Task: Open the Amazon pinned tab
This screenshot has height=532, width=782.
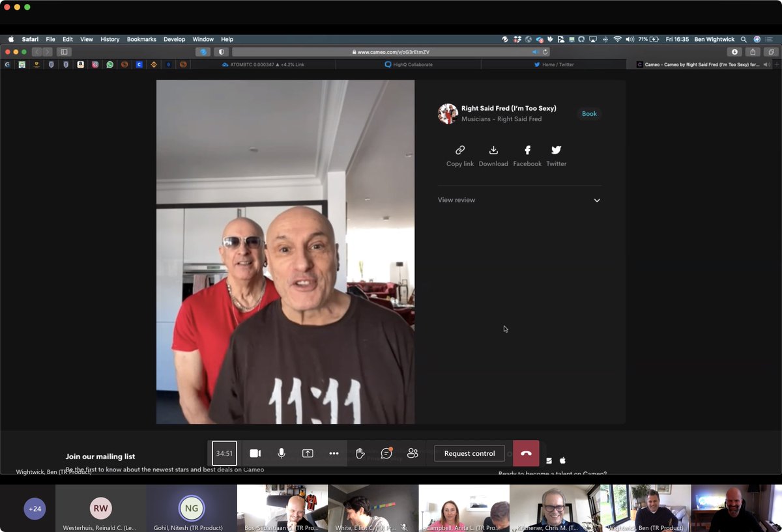Action: pos(80,64)
